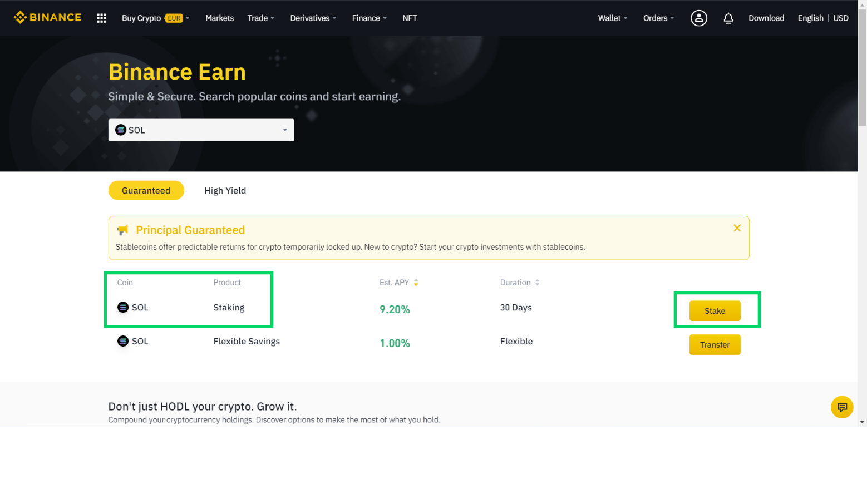Sort by Duration arrows
Viewport: 867px width, 504px height.
537,283
